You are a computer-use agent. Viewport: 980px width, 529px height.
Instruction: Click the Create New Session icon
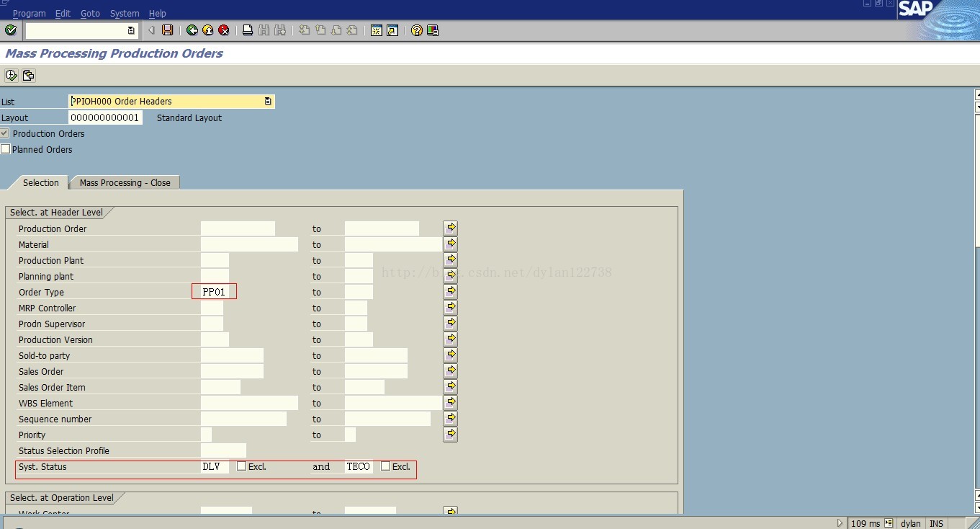(x=376, y=30)
